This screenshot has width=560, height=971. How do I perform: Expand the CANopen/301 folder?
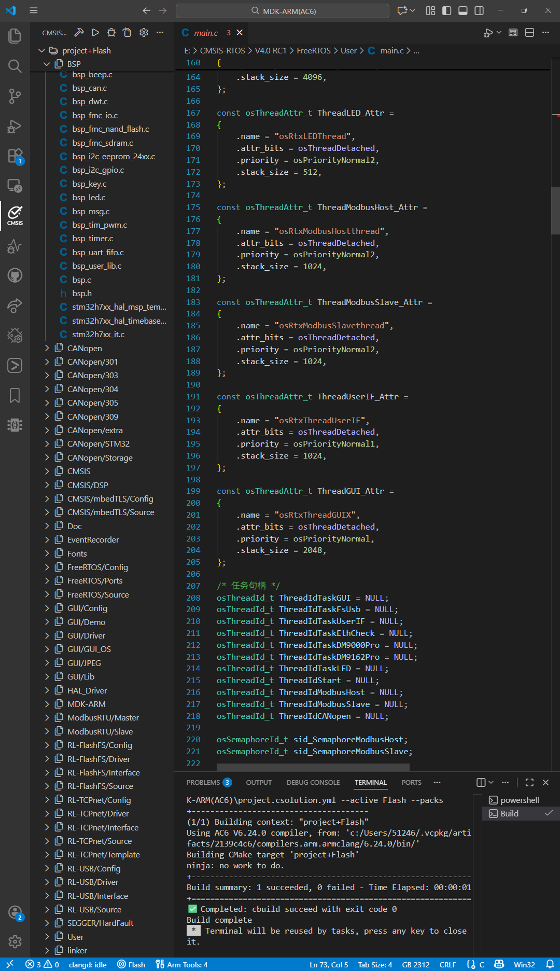pos(92,362)
